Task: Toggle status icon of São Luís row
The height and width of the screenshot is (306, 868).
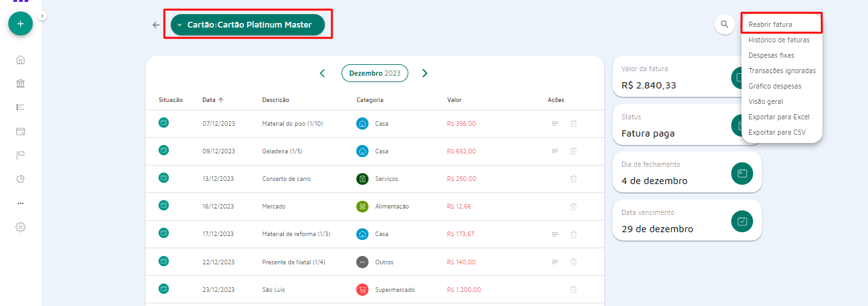Action: point(164,289)
